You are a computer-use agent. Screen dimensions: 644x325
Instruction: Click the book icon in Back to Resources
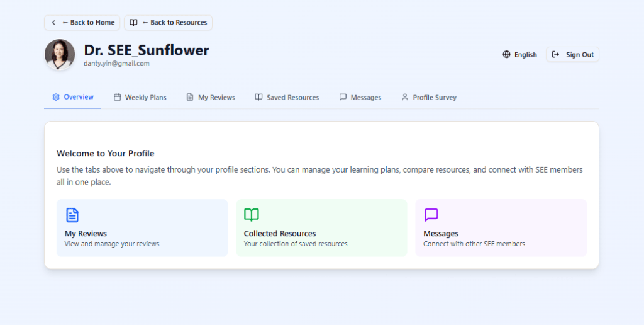(x=133, y=23)
